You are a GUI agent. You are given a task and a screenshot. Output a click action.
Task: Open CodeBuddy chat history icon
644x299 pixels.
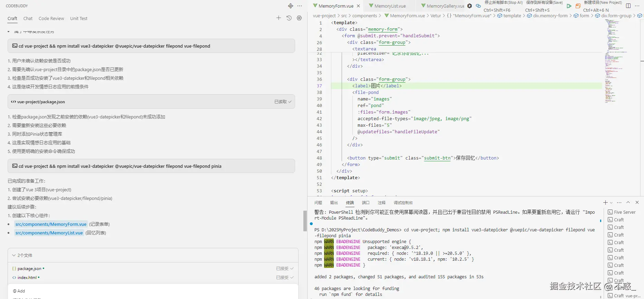[289, 18]
